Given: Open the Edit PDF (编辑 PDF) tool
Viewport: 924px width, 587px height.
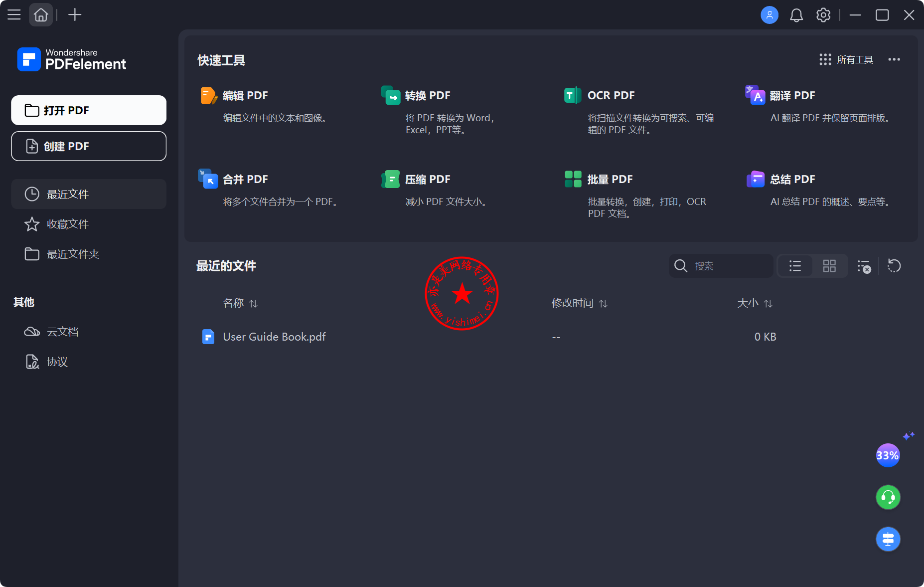Looking at the screenshot, I should [245, 96].
